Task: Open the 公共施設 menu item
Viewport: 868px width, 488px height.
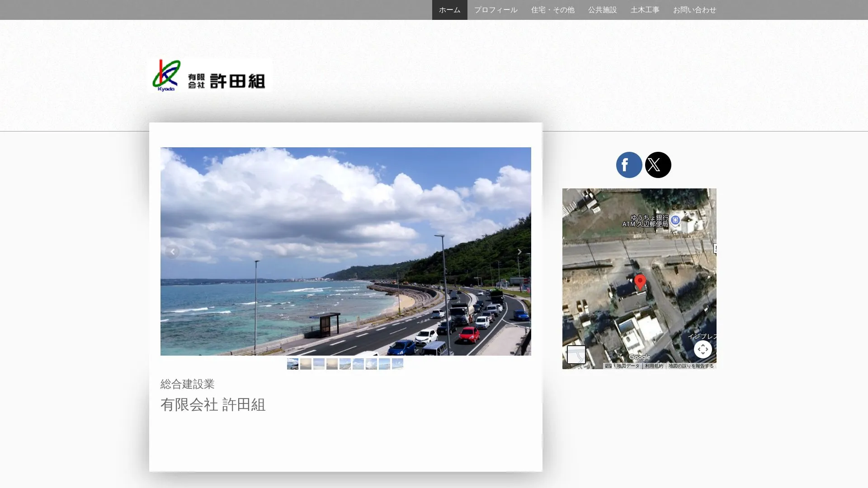Action: click(x=602, y=10)
